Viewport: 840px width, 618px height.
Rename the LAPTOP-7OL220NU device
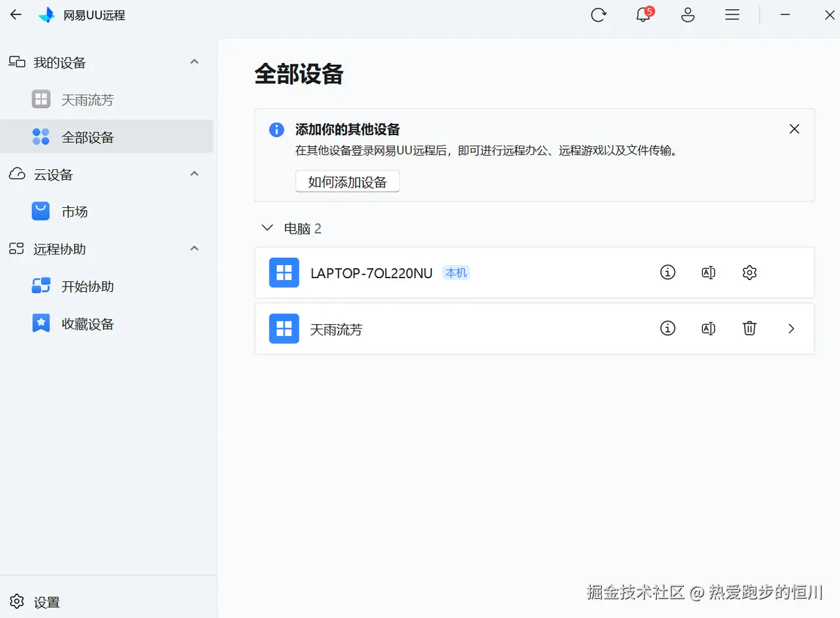pyautogui.click(x=708, y=272)
